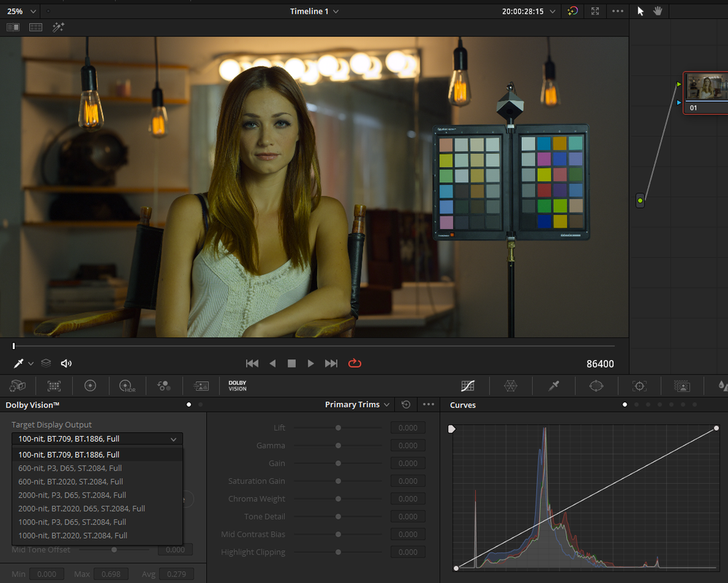Click the Gamma slider handle
The image size is (728, 583).
click(338, 445)
